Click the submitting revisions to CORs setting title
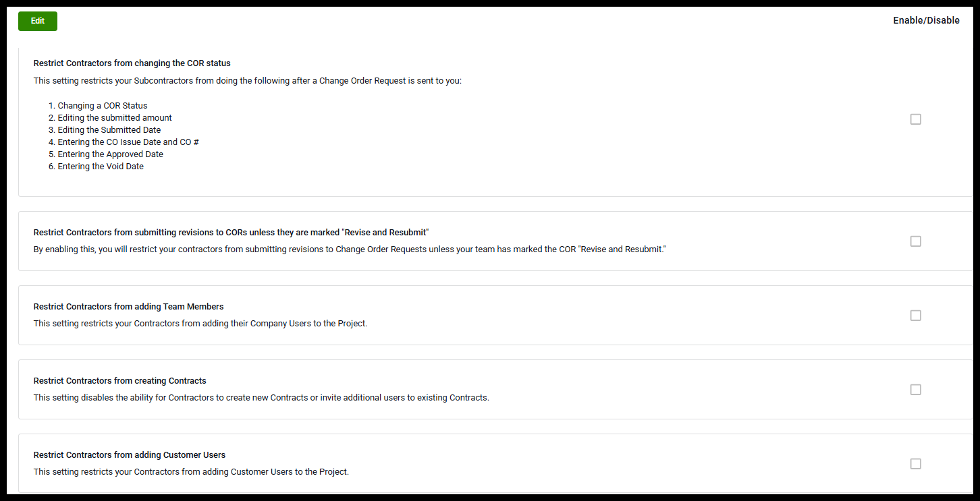The image size is (980, 501). pyautogui.click(x=231, y=233)
